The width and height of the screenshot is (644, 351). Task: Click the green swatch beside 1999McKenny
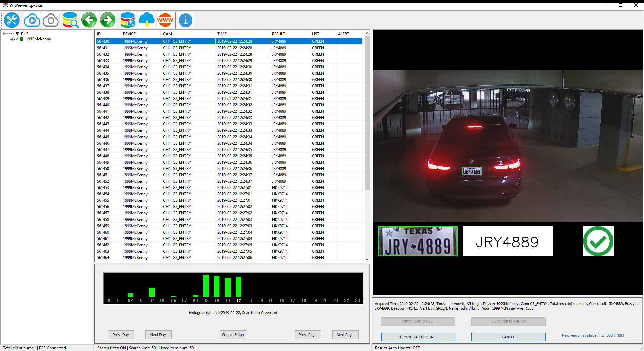click(x=21, y=39)
